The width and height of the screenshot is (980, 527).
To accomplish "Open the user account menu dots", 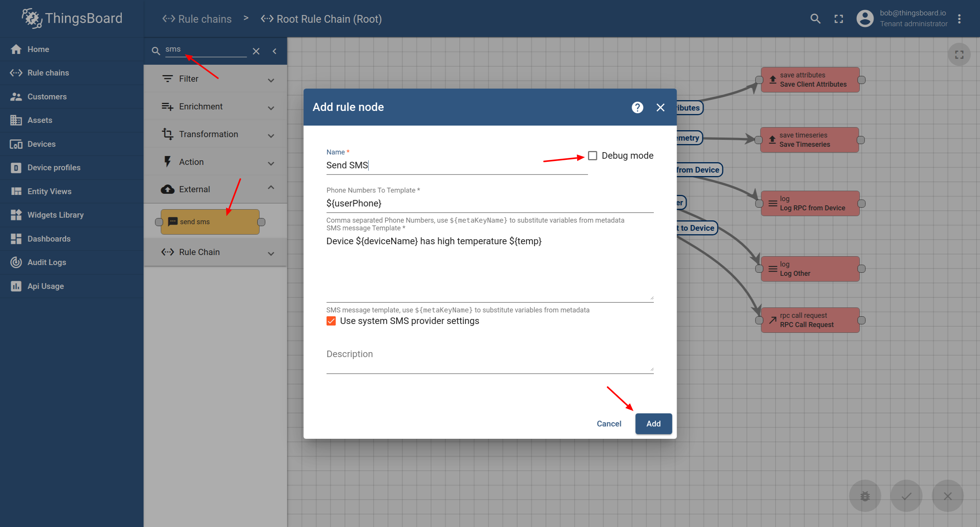I will (959, 18).
